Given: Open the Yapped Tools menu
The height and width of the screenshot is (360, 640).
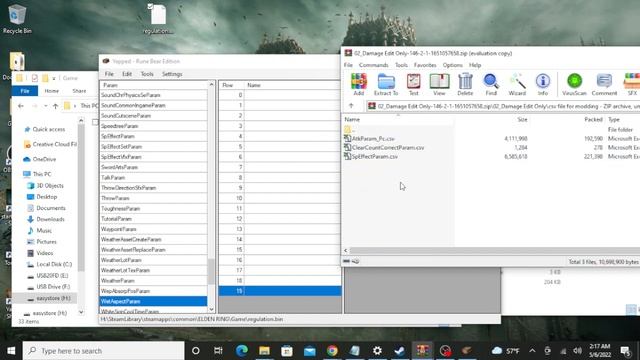Looking at the screenshot, I should coord(147,74).
